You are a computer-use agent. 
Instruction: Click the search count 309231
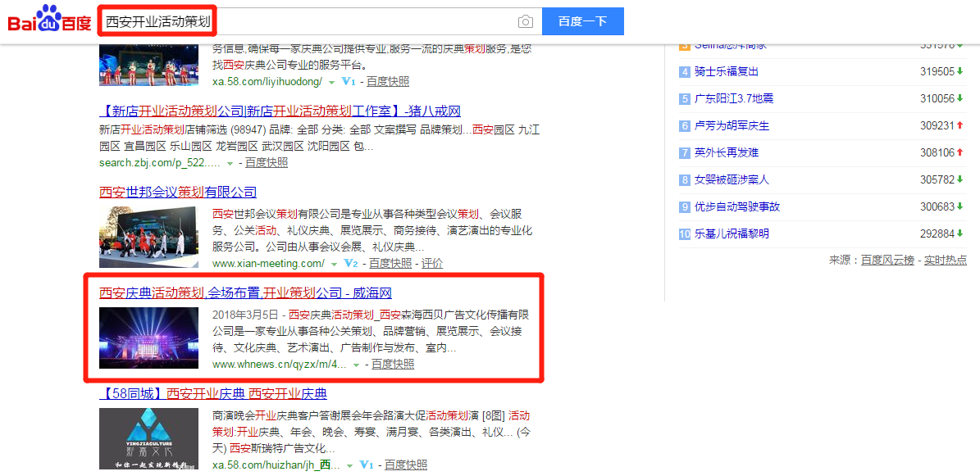[937, 125]
